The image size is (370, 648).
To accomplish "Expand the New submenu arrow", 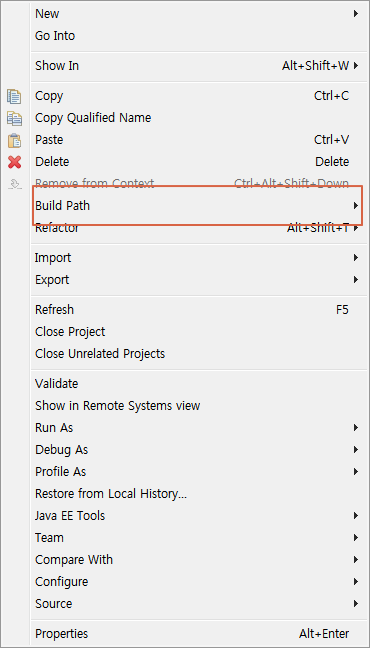I will click(356, 14).
